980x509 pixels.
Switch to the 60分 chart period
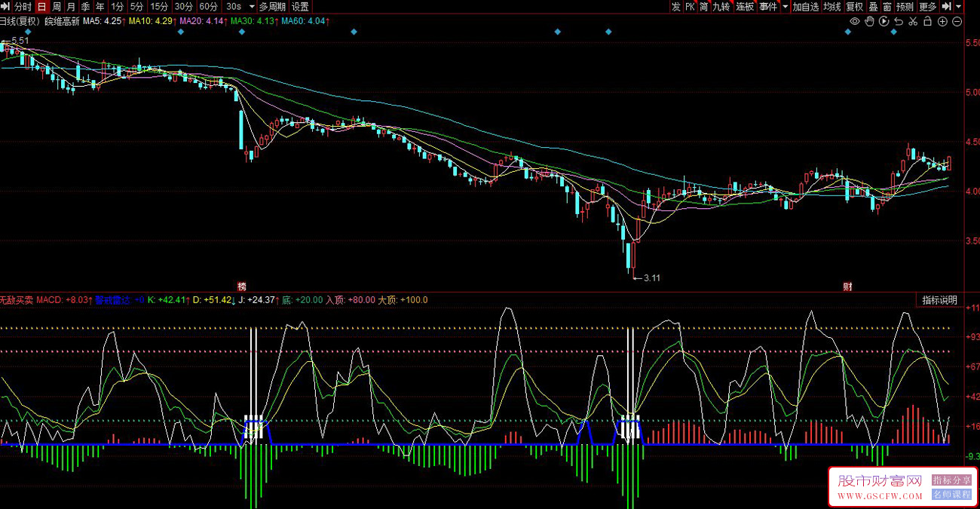pyautogui.click(x=209, y=6)
